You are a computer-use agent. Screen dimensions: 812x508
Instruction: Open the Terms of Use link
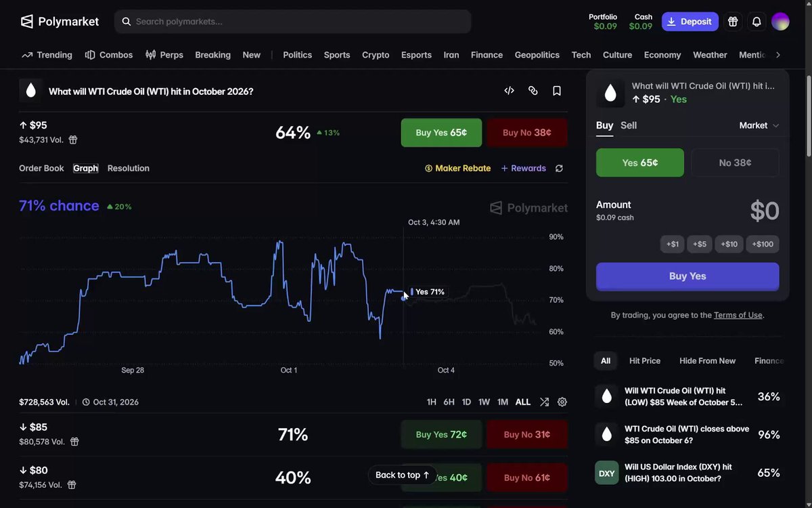point(738,315)
